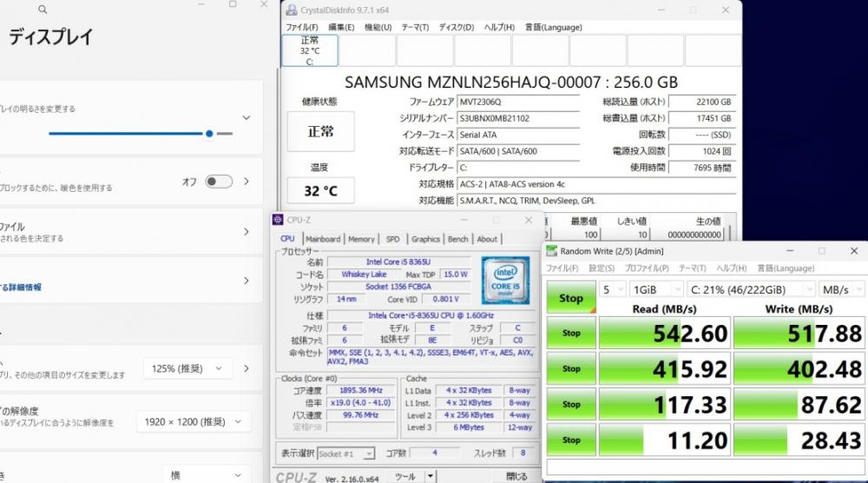Open テーマ(T) menu in CrystalDiskInfo
The width and height of the screenshot is (868, 483).
(415, 27)
